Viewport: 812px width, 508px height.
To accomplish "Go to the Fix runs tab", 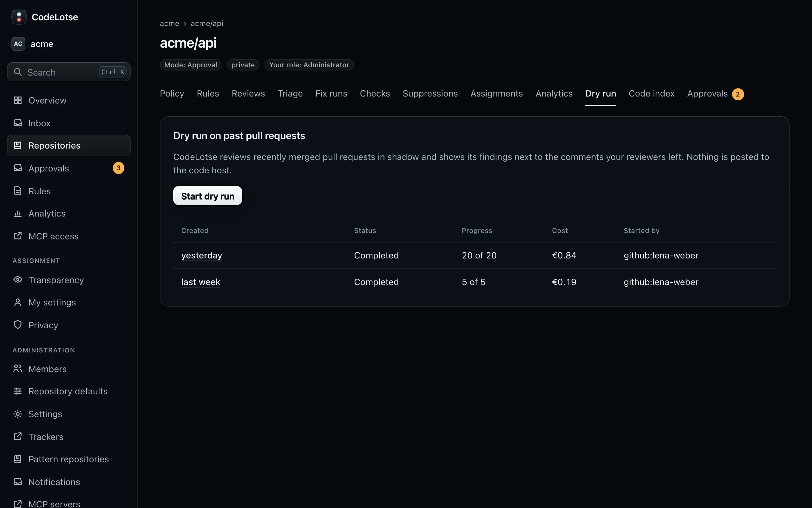I will click(331, 93).
